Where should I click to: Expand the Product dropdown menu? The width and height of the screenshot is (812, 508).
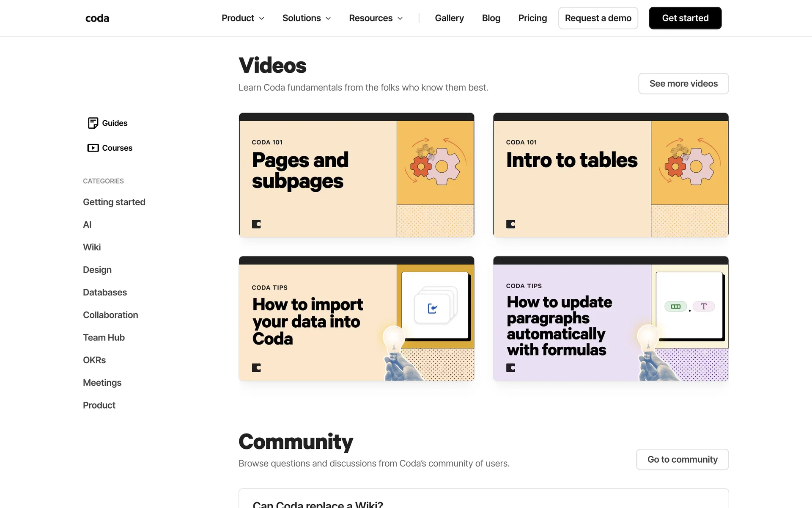coord(243,18)
